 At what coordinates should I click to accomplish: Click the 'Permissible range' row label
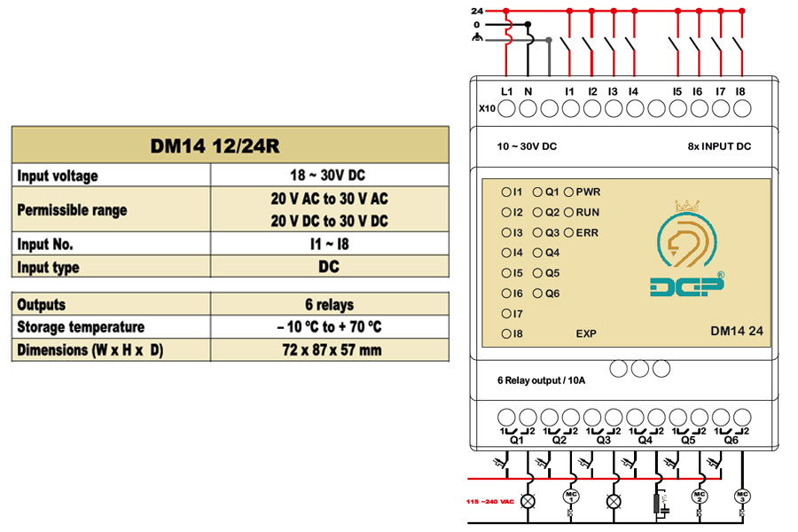tap(72, 210)
